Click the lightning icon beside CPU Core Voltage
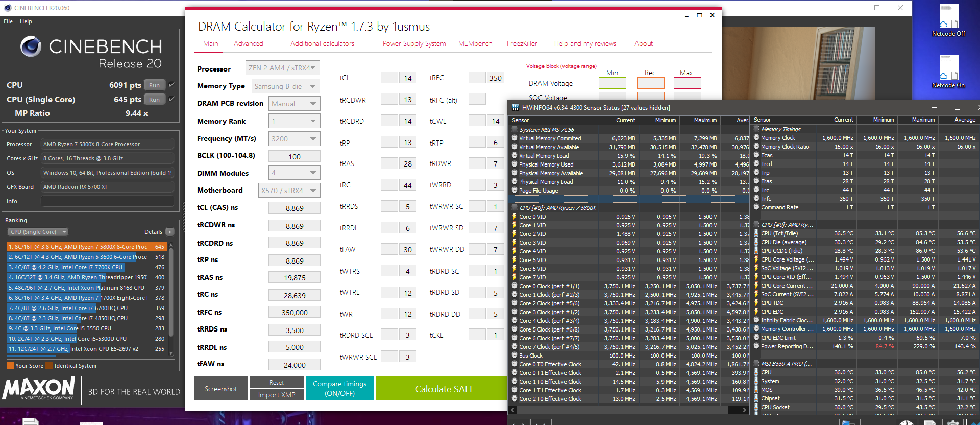The width and height of the screenshot is (980, 425). tap(756, 259)
